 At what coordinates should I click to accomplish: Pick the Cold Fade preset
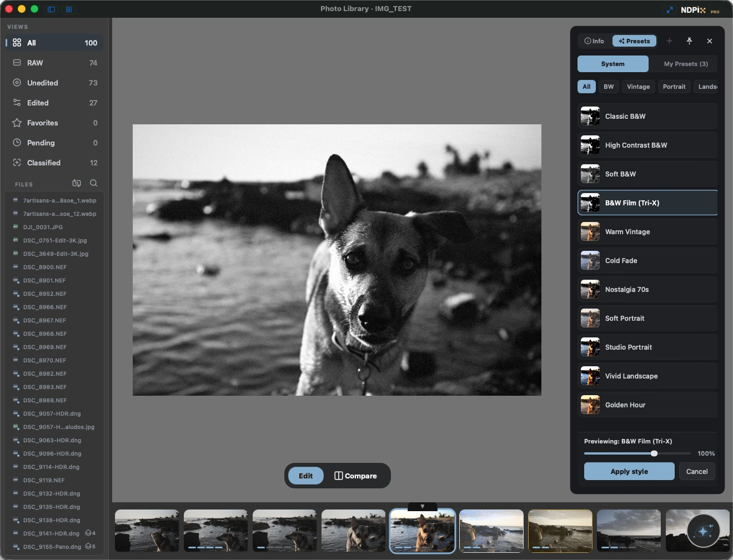(647, 261)
